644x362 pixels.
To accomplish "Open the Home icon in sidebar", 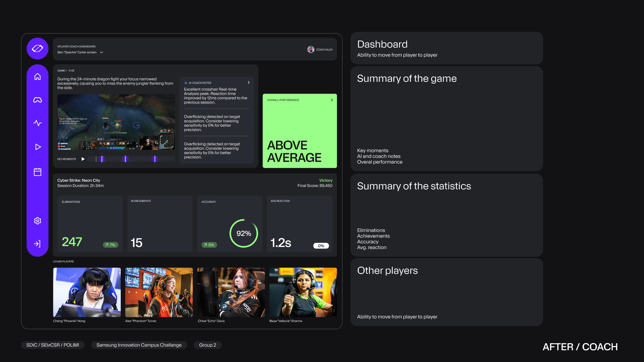I will pos(38,76).
